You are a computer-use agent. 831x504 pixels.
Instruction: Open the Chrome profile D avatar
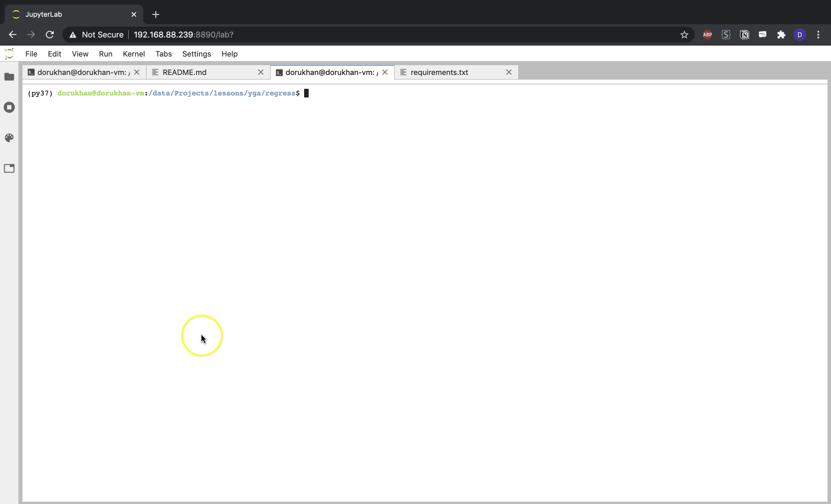[800, 35]
